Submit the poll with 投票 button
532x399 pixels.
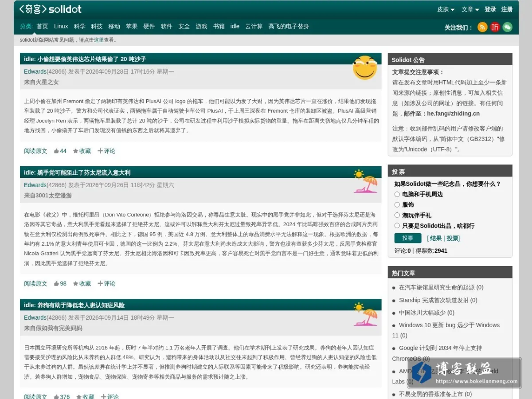tap(408, 238)
